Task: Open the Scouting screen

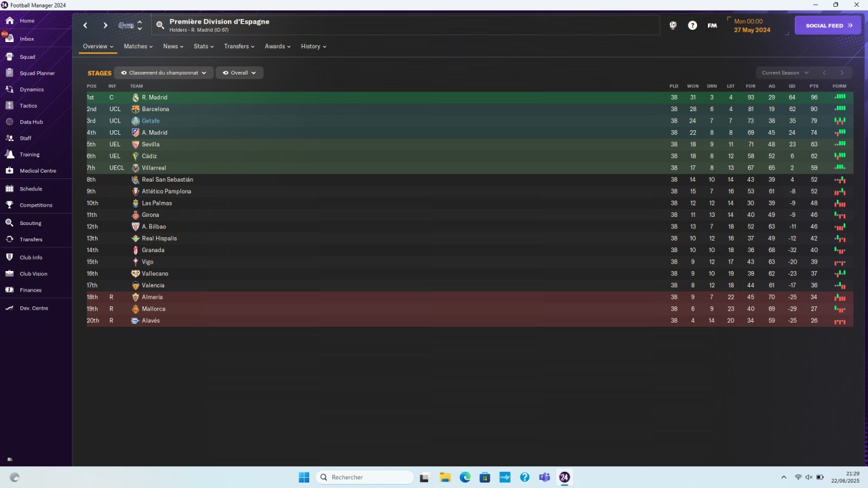Action: 31,223
